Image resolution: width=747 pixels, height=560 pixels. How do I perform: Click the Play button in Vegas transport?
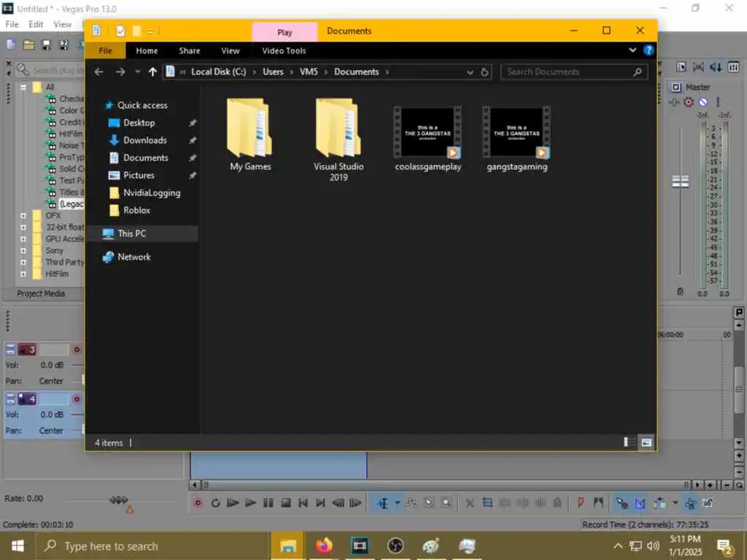click(251, 503)
